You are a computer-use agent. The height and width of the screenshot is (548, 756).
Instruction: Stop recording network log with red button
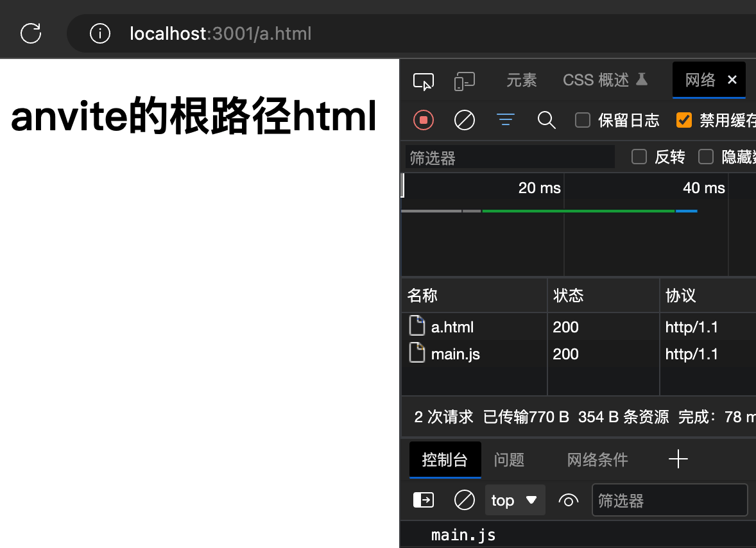[424, 120]
